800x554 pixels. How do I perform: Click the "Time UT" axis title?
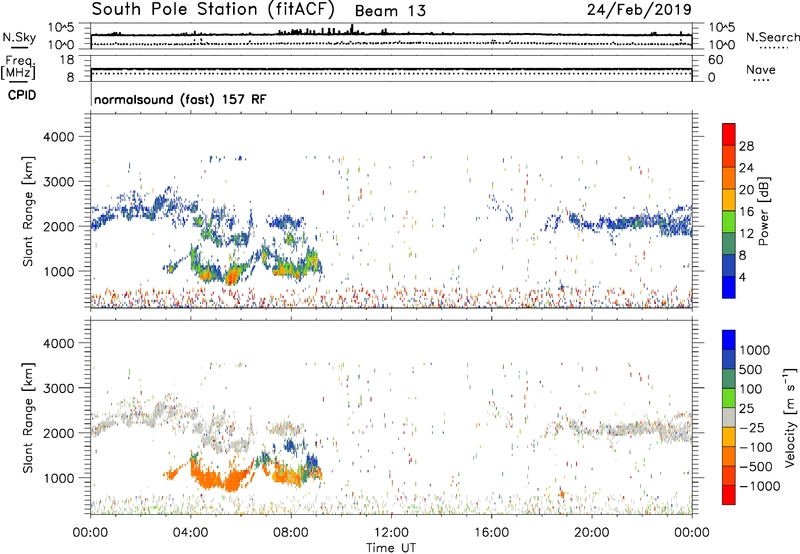391,548
